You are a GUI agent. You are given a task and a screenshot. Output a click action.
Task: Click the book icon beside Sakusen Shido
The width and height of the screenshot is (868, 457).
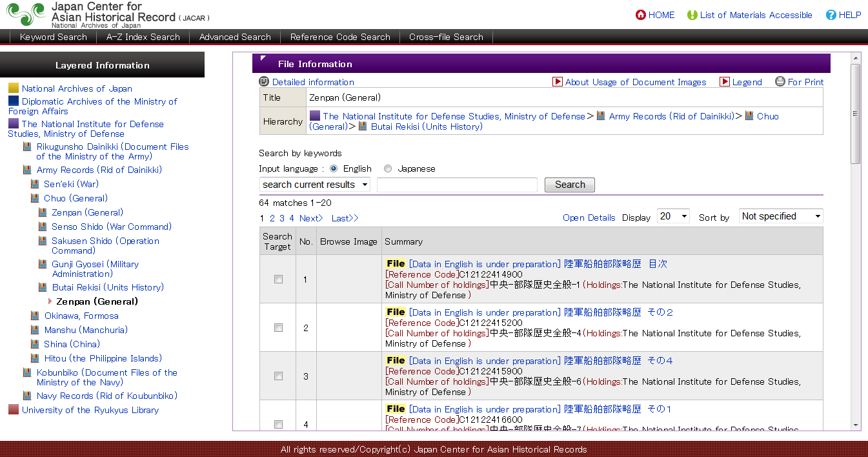pyautogui.click(x=43, y=241)
